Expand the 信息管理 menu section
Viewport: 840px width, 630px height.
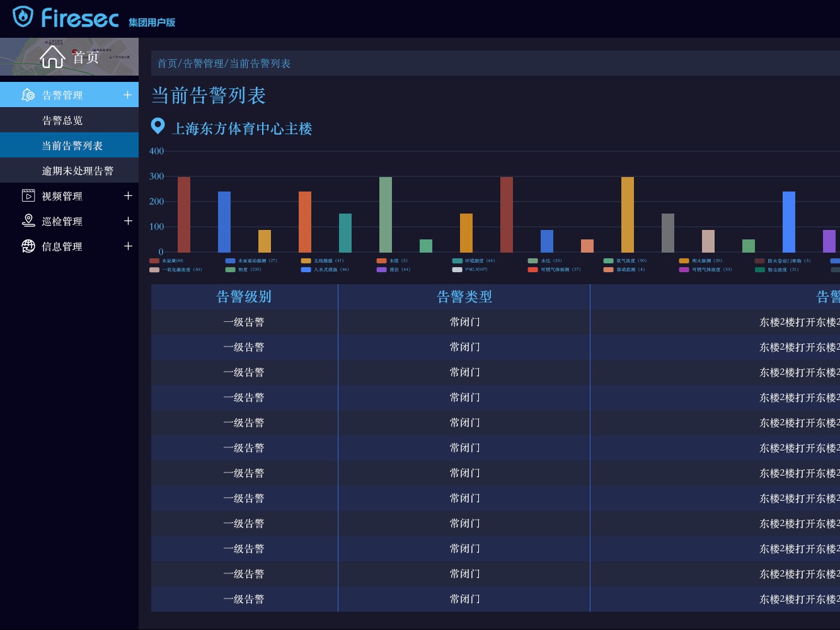128,246
